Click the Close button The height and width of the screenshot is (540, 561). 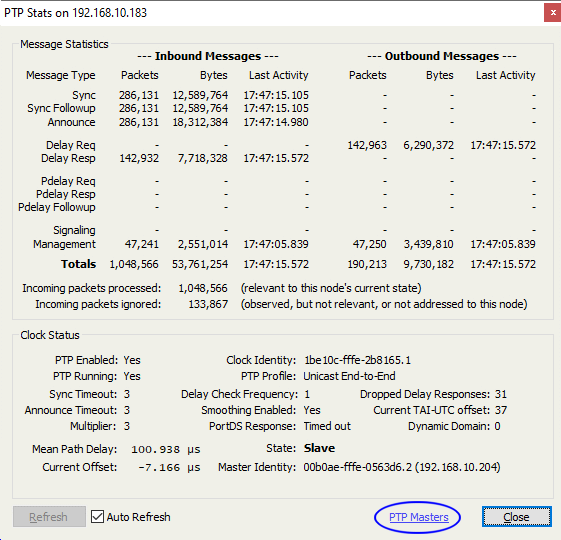tap(516, 517)
